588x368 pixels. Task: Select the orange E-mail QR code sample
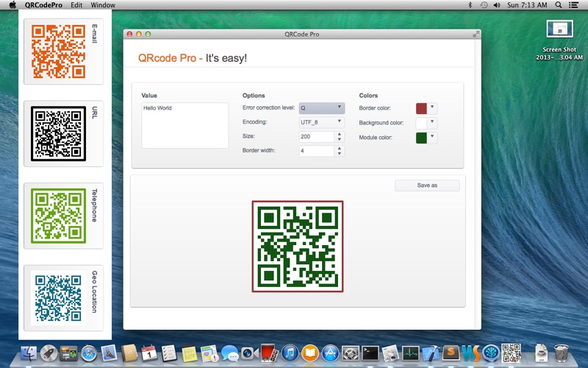pyautogui.click(x=58, y=52)
